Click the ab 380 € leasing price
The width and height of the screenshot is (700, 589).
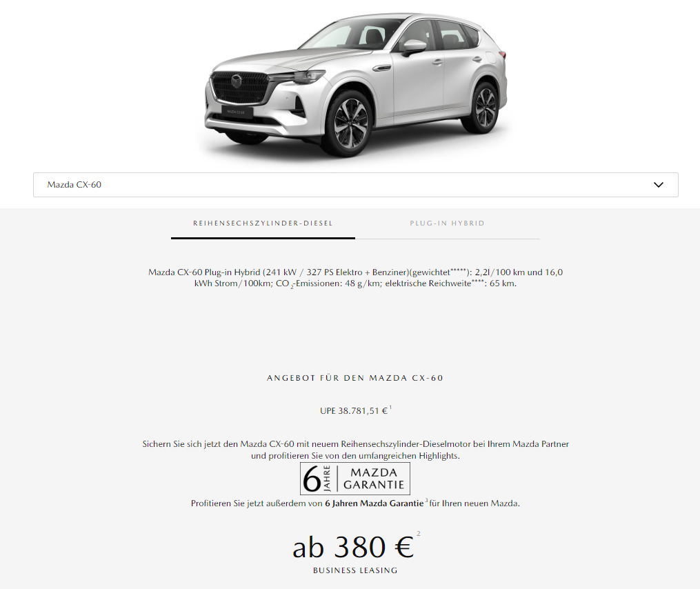(353, 547)
